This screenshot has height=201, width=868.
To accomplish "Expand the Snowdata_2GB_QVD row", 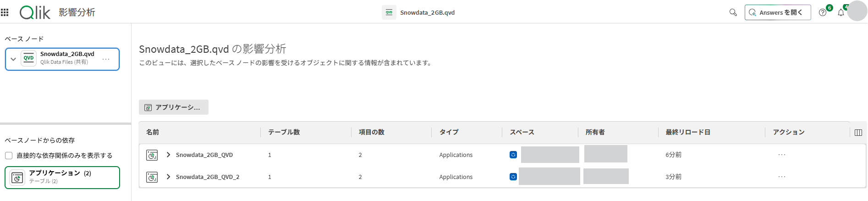I will [168, 155].
